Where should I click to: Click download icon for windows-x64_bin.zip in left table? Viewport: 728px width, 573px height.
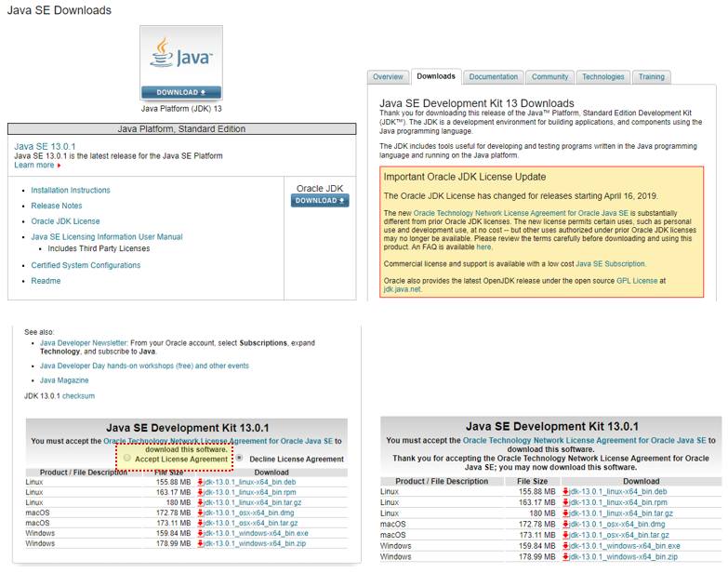coord(200,543)
